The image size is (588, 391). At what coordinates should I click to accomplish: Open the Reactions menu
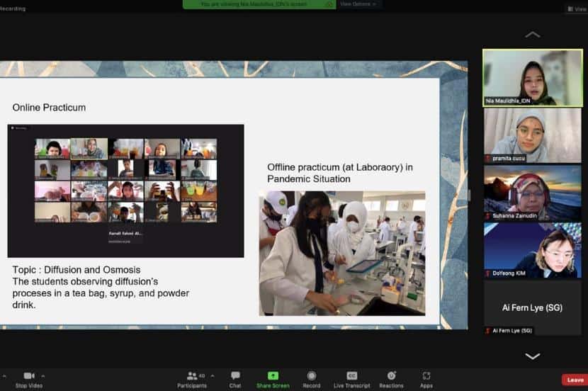coord(391,375)
